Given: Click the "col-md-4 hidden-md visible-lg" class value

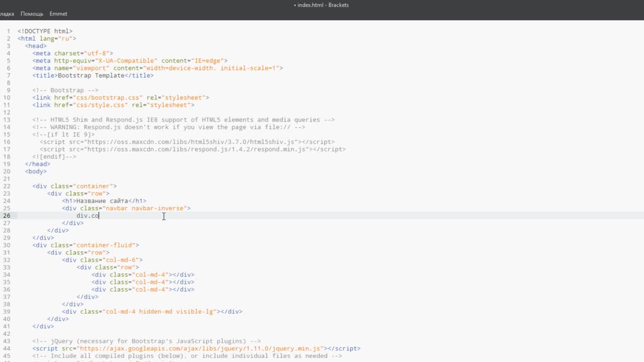Looking at the screenshot, I should tap(159, 312).
